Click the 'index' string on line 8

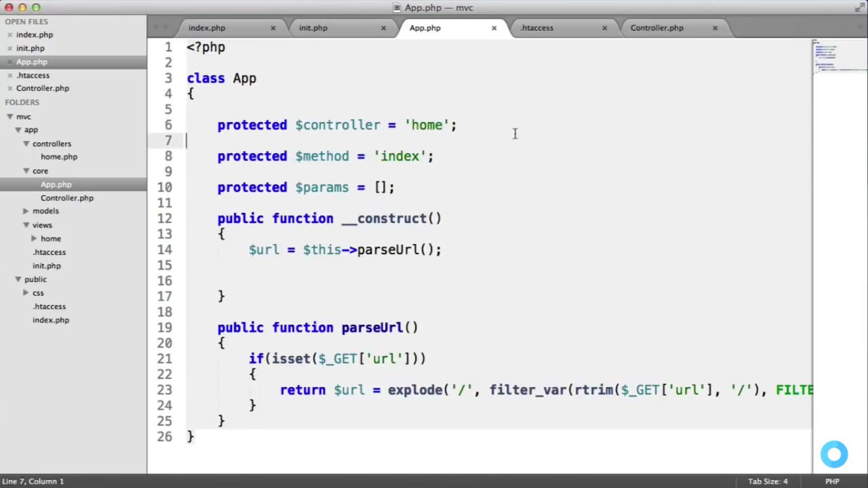[400, 156]
